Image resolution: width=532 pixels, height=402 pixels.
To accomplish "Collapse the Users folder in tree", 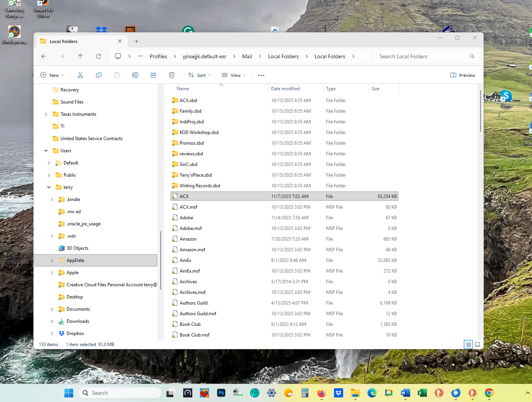I will click(46, 151).
